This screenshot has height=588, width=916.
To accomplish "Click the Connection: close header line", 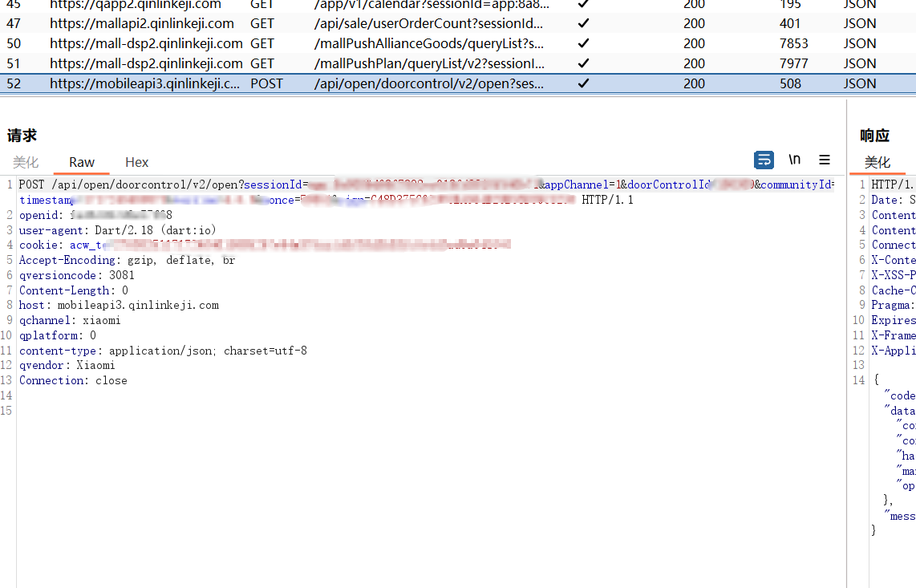I will [x=73, y=381].
